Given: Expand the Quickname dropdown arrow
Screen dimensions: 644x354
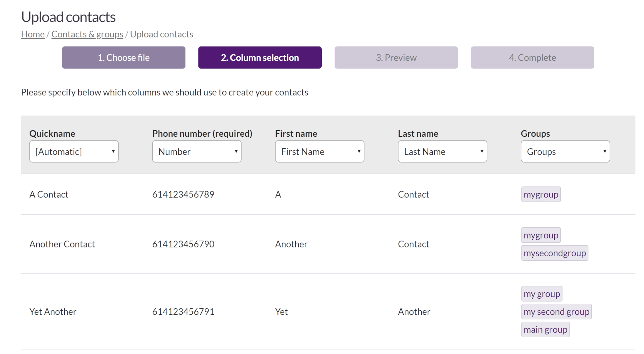Looking at the screenshot, I should click(113, 151).
